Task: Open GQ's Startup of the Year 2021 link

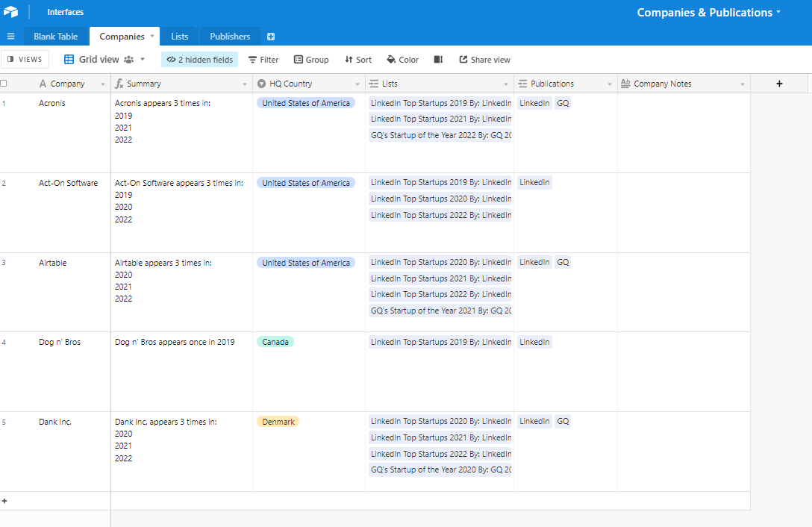Action: pos(440,311)
